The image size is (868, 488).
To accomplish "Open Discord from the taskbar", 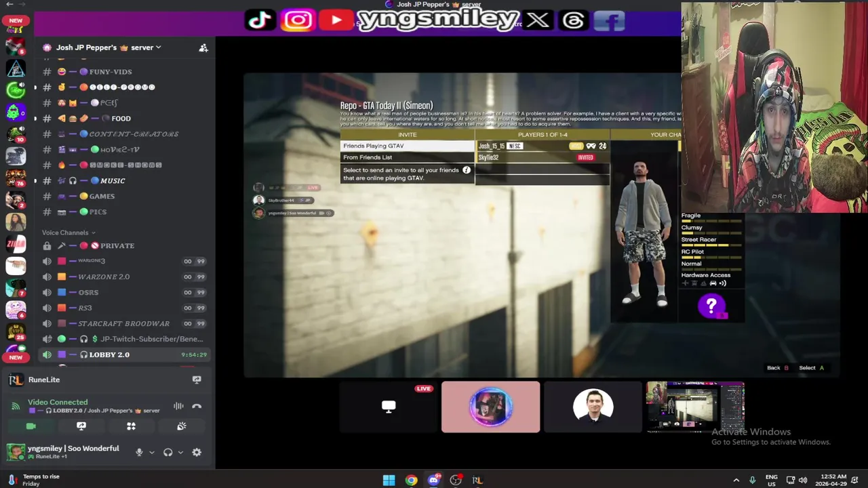I will coord(433,480).
